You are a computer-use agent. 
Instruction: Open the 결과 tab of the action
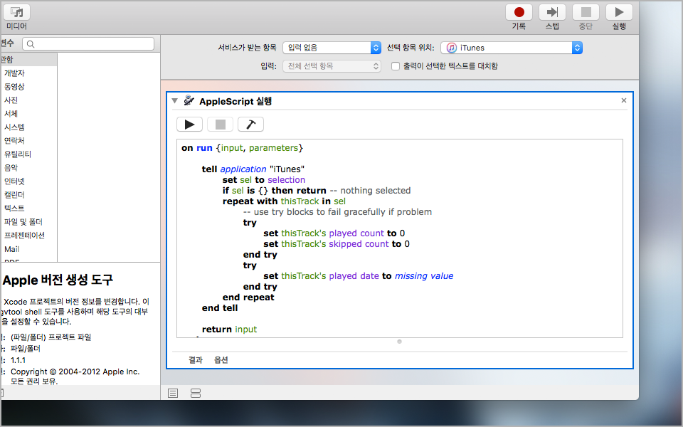pyautogui.click(x=196, y=360)
